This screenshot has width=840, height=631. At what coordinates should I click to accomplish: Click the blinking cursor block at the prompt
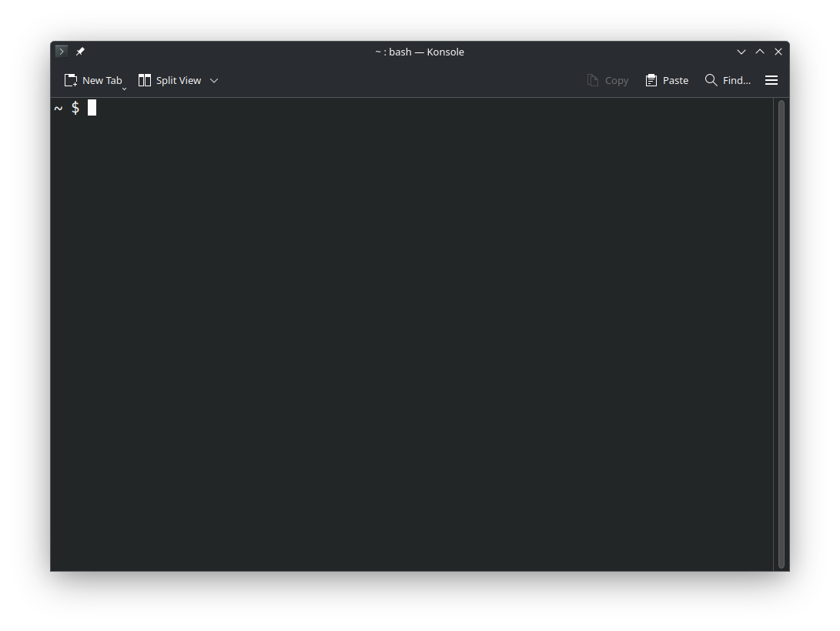click(x=91, y=108)
